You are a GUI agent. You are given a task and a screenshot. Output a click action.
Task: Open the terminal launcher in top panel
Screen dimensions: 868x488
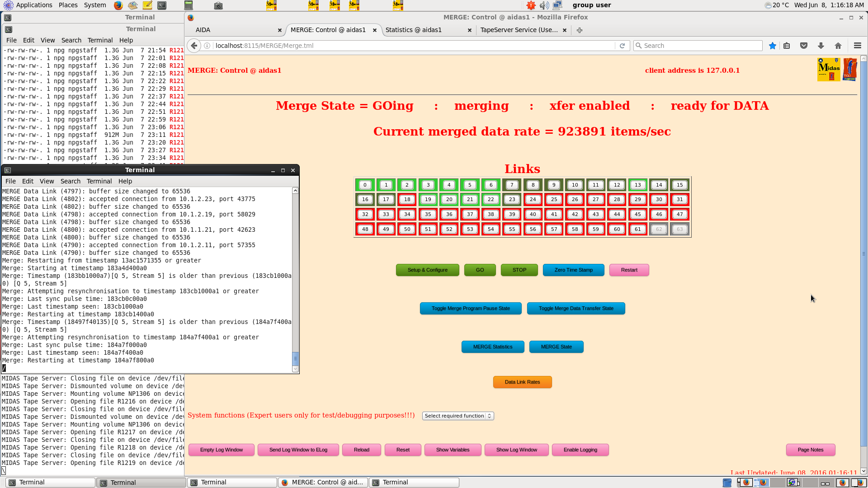tap(162, 5)
